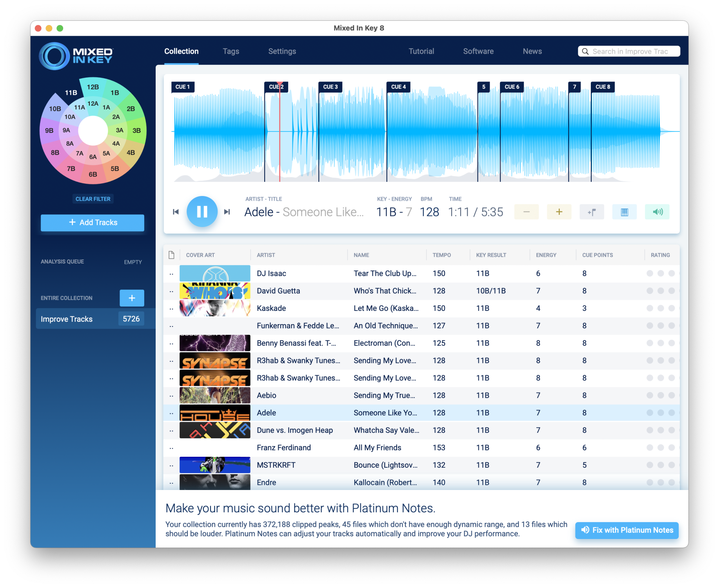
Task: Click DJ Isaac cover art thumbnail
Action: click(215, 273)
